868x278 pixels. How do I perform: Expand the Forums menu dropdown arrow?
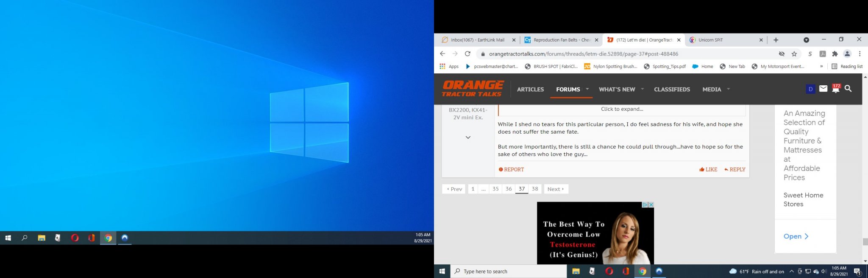(587, 89)
